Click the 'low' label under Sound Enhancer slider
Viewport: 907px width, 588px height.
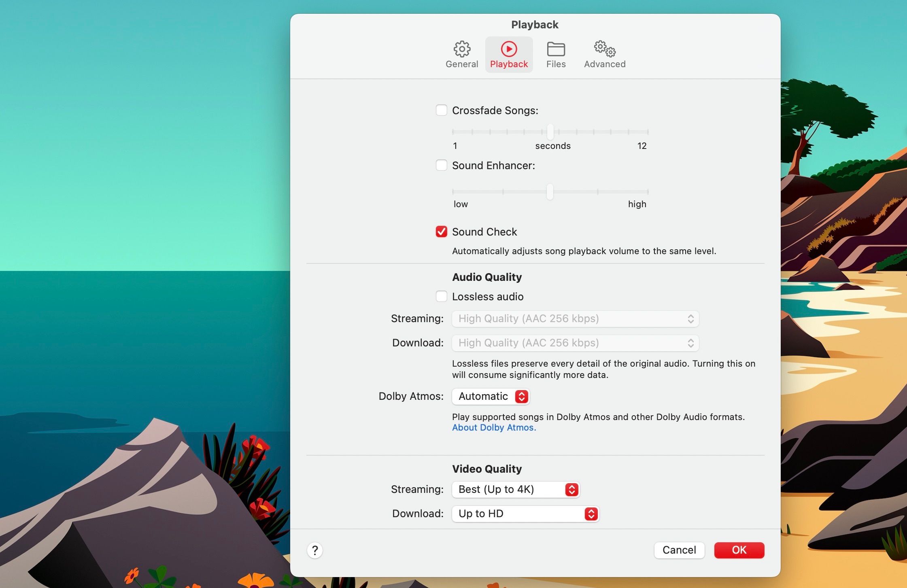pyautogui.click(x=461, y=204)
